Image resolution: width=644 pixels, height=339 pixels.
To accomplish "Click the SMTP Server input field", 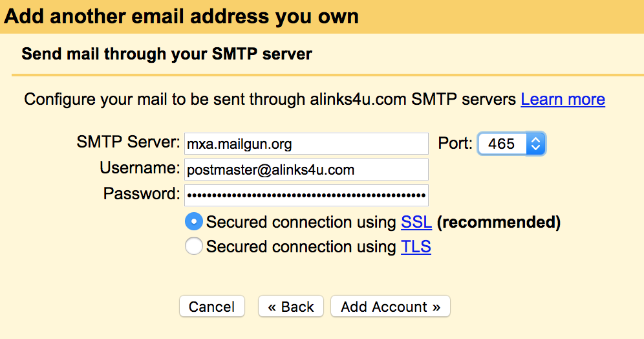I will click(x=306, y=144).
